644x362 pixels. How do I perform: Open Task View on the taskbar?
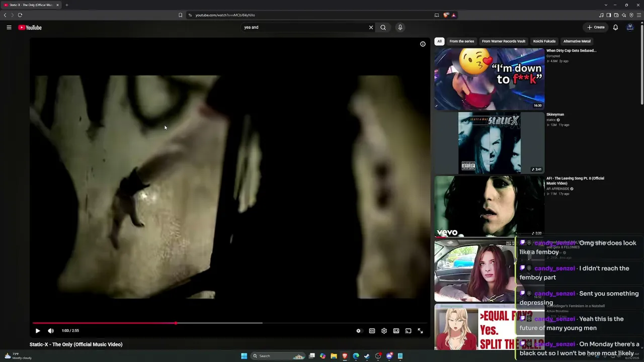(312, 356)
